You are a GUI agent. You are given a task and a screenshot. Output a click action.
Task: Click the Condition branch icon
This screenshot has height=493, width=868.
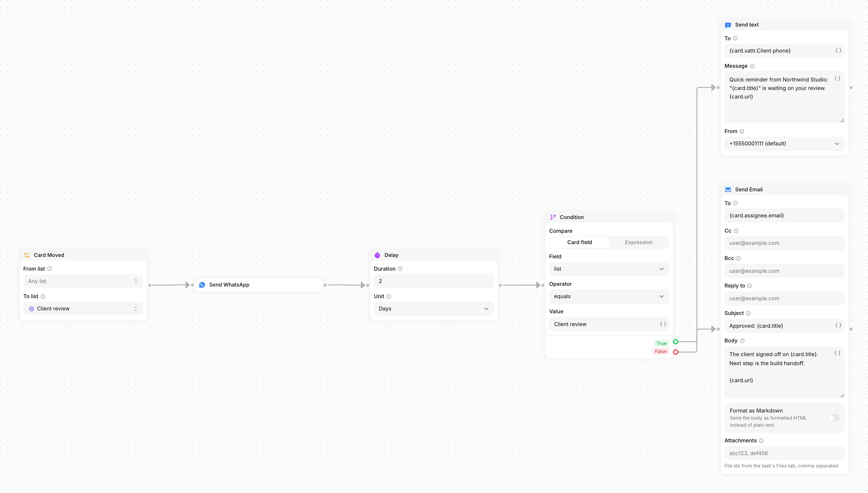tap(553, 217)
